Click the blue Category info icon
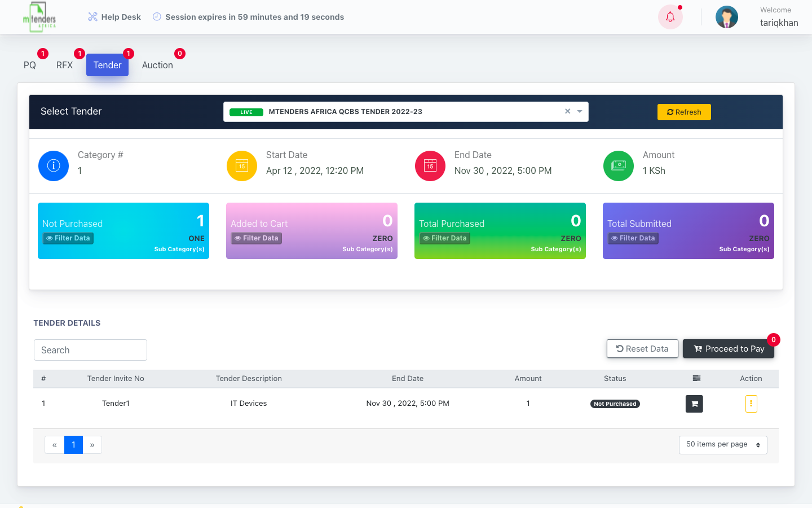The height and width of the screenshot is (508, 812). (x=54, y=166)
